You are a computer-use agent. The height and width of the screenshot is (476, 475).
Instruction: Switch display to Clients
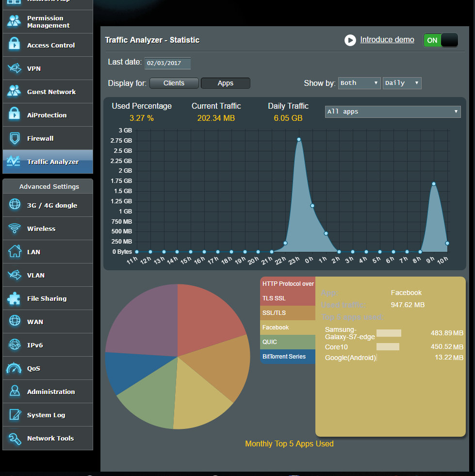pos(174,83)
